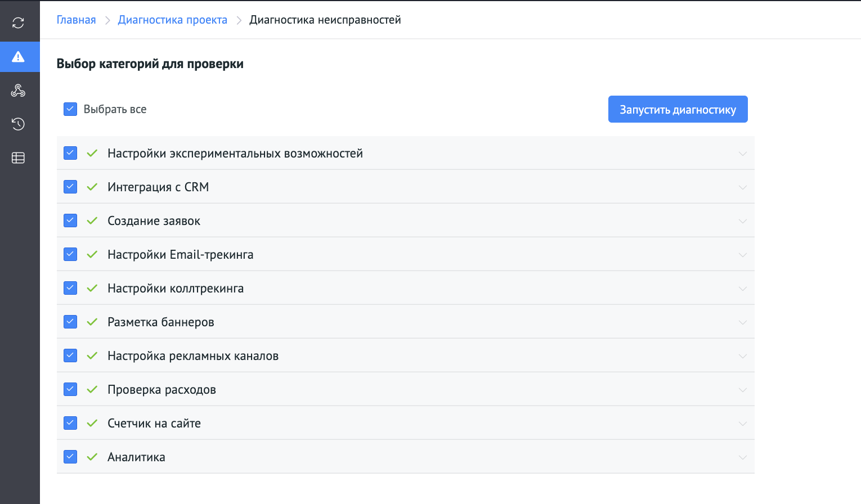The width and height of the screenshot is (861, 504).
Task: Expand the Разметка баннеров row
Action: pyautogui.click(x=742, y=321)
